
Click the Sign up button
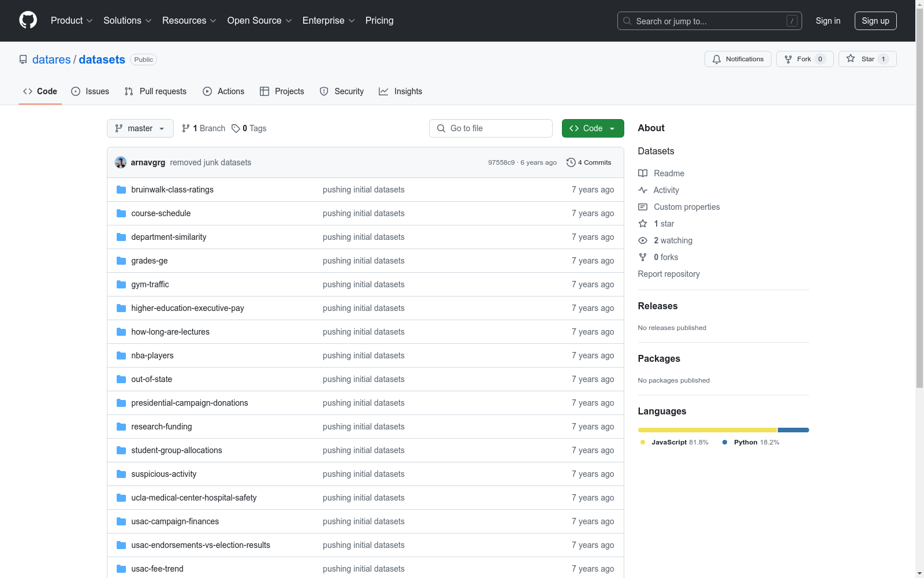click(875, 21)
